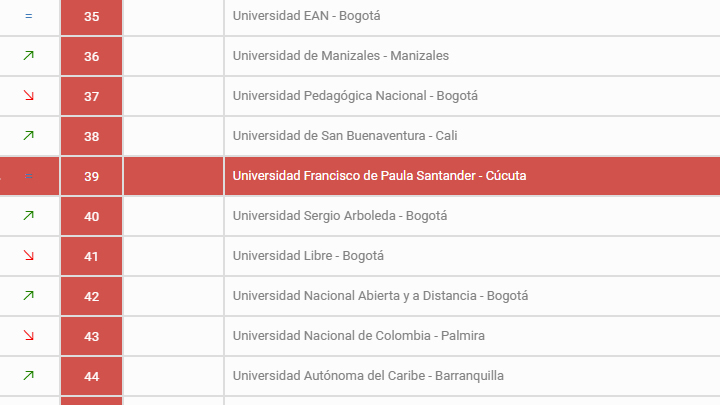
Task: Click red down arrow for Universidad Libre
Action: click(x=28, y=256)
